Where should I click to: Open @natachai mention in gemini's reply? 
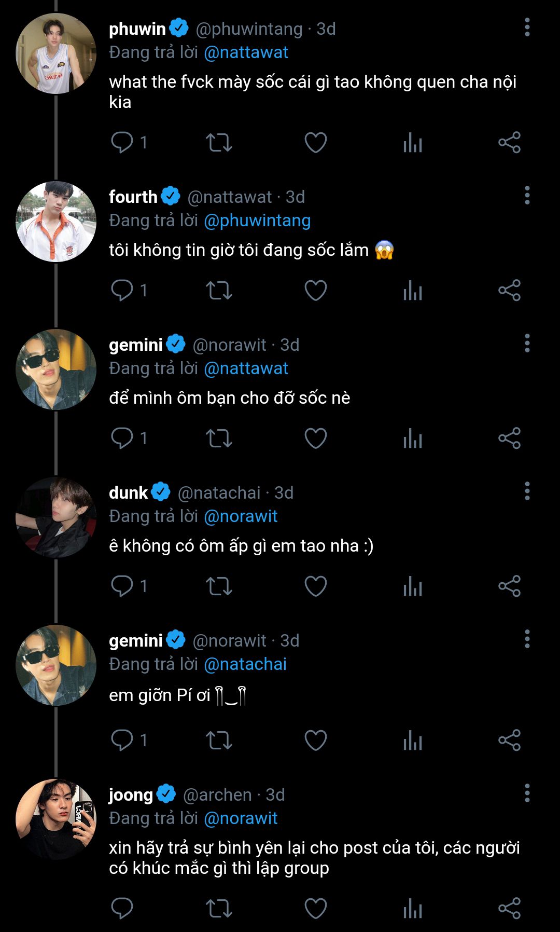coord(245,664)
